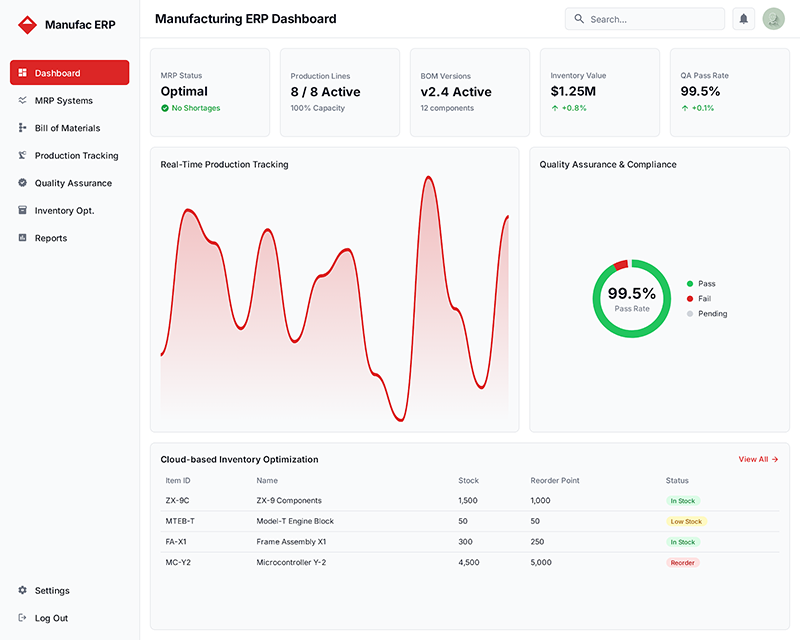Click the Reorder badge for MC-Y2
The image size is (800, 640).
682,562
